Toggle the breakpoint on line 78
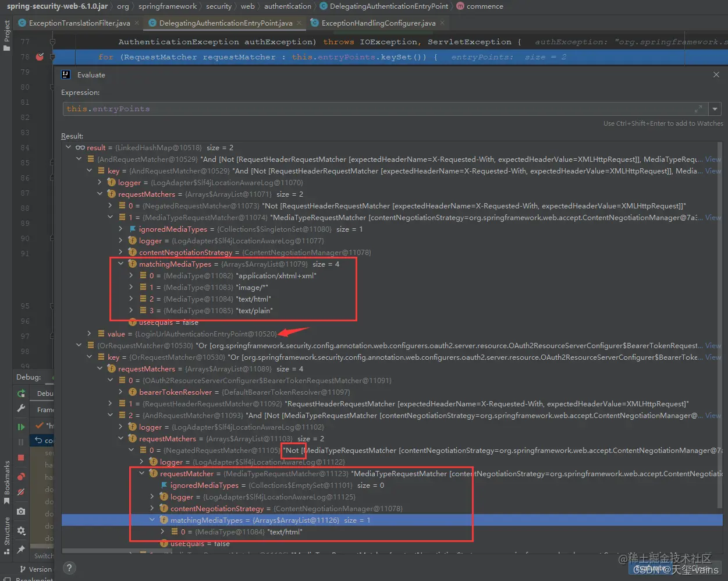The height and width of the screenshot is (581, 728). 40,56
